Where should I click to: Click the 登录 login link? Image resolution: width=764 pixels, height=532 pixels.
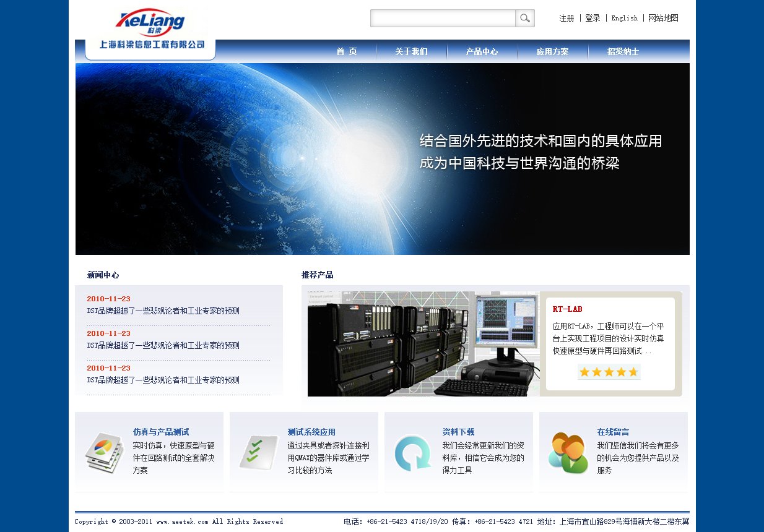click(593, 19)
